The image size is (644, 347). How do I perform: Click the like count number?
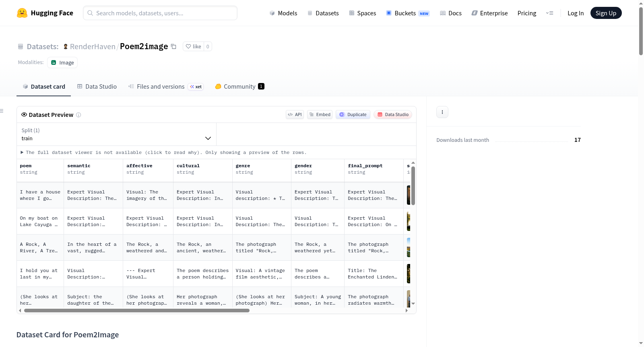208,46
